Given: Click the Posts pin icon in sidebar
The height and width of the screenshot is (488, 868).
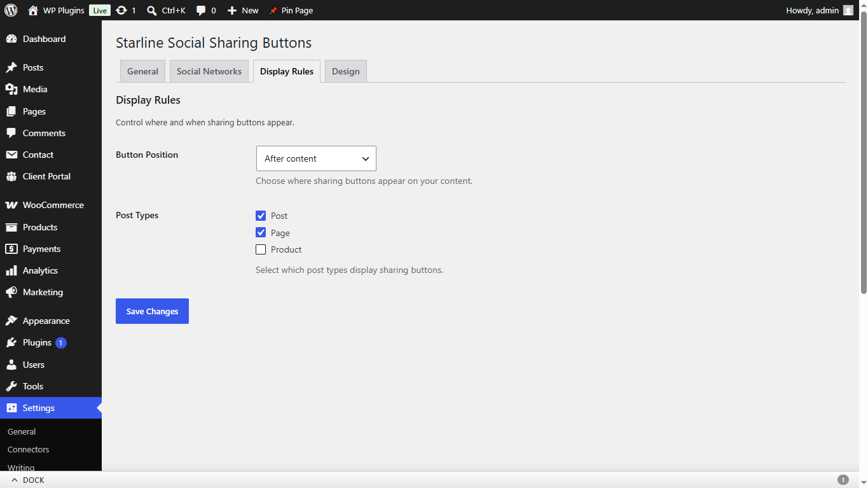Looking at the screenshot, I should 11,67.
